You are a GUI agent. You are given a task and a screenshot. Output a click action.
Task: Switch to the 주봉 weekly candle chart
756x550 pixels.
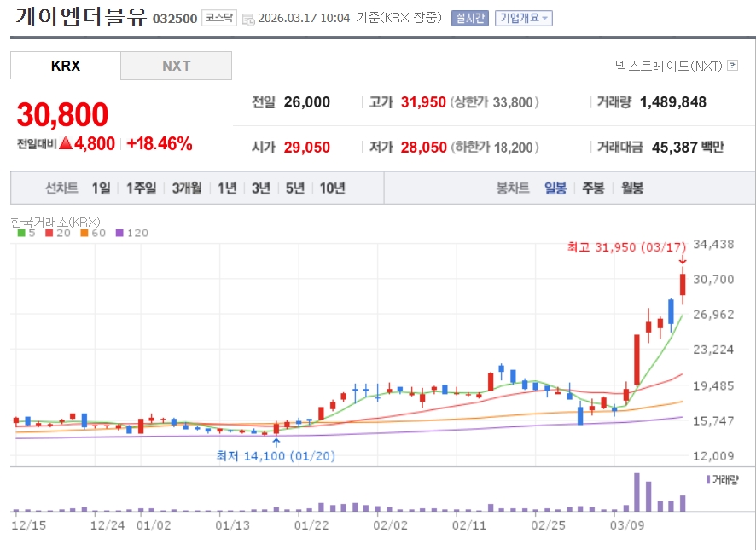[x=593, y=188]
